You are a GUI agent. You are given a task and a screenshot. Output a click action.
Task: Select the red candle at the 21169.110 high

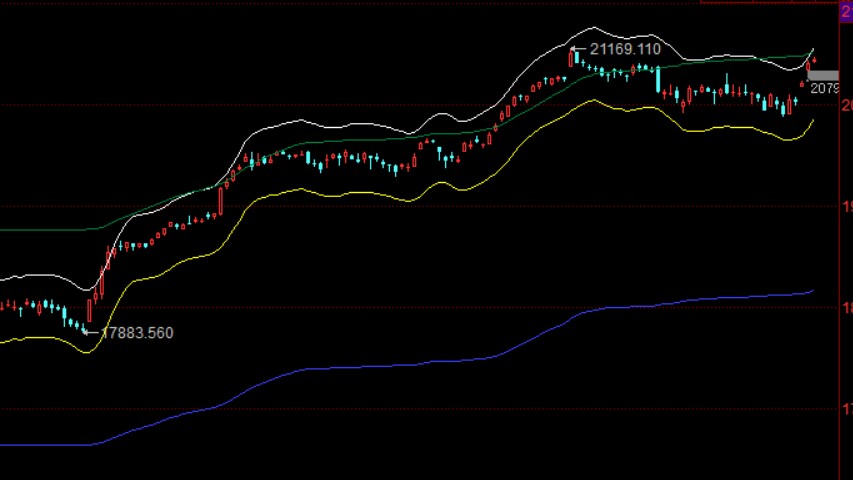571,58
